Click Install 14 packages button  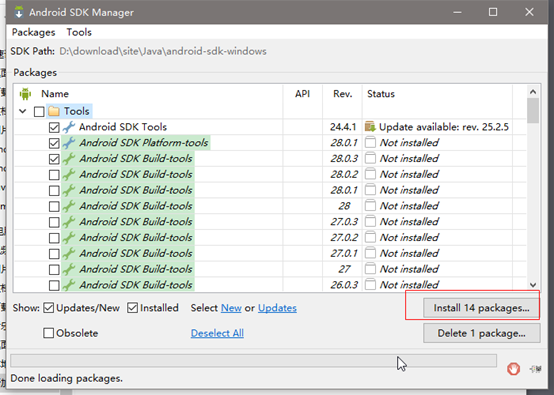482,308
